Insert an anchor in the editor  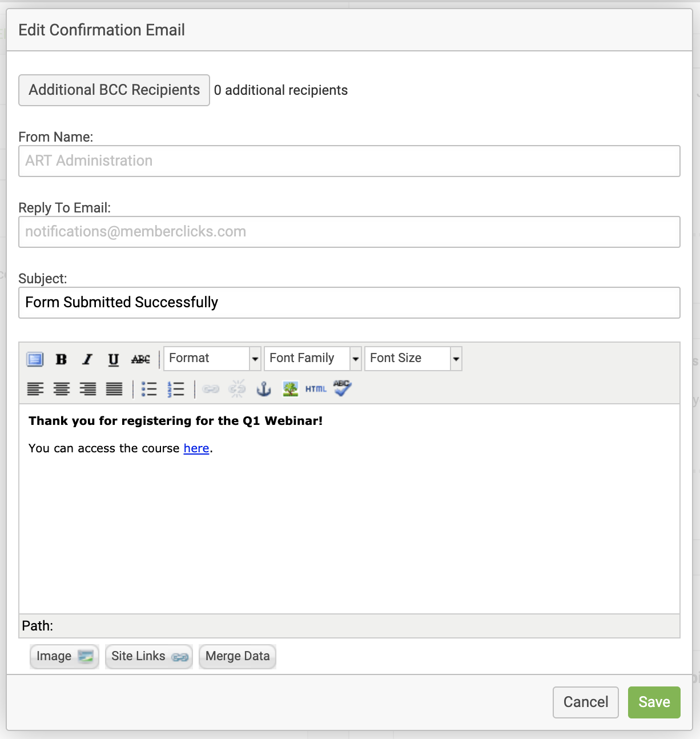click(264, 389)
